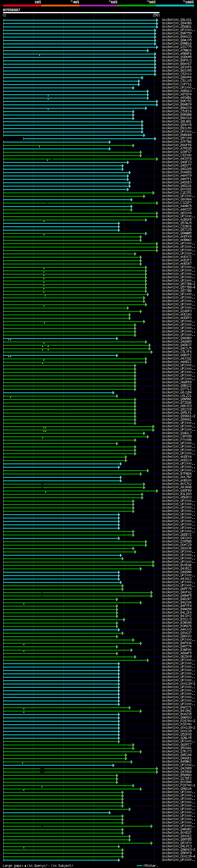Open the hit label UniRef100_B9HXU3
The width and height of the screenshot is (197, 868).
[x=177, y=37]
